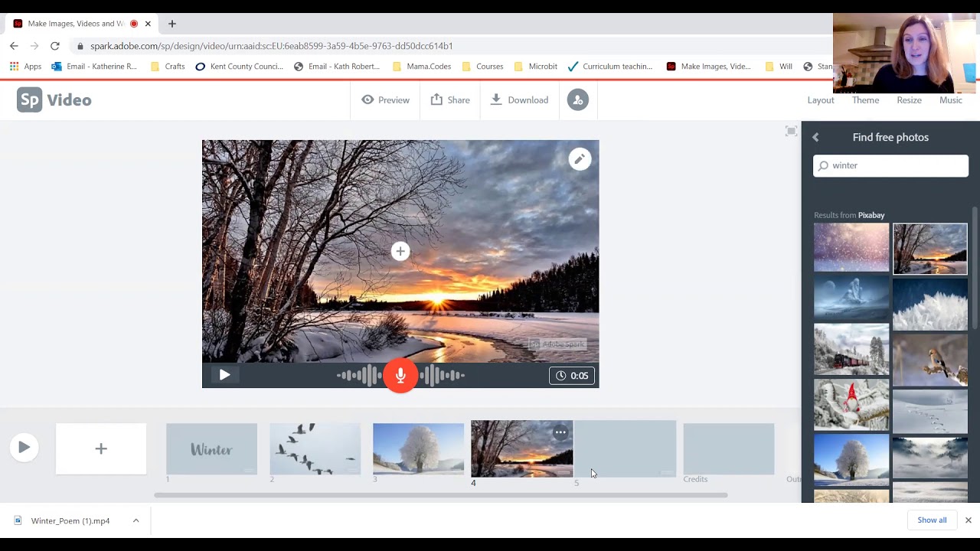This screenshot has width=980, height=551.
Task: Open Email - Katherine R bookmark
Action: coord(94,67)
